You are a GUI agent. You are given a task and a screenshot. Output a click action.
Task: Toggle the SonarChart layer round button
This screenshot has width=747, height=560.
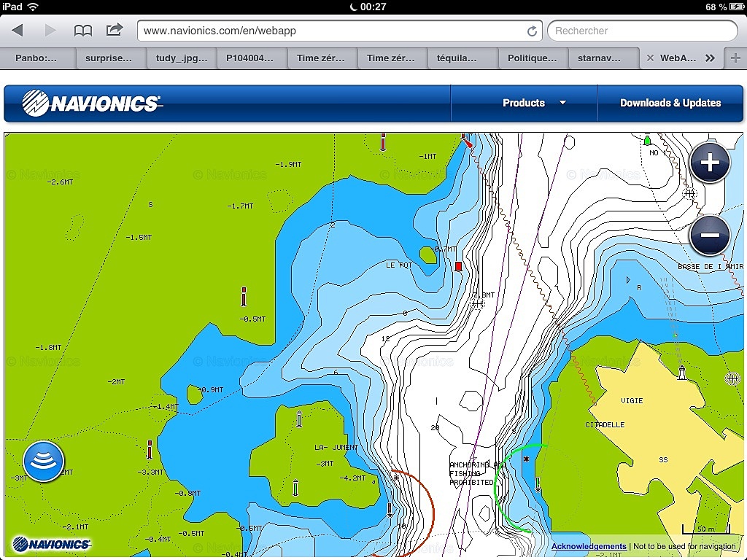(43, 461)
